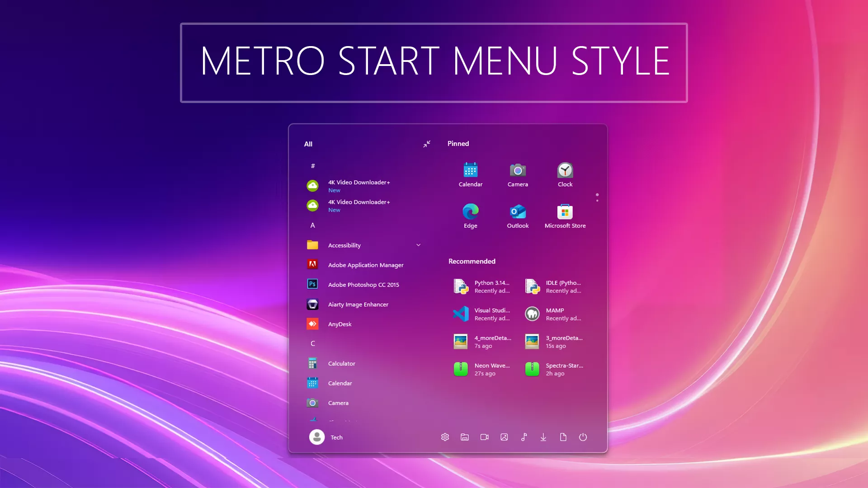Viewport: 868px width, 488px height.
Task: Open the Tech user profile
Action: [325, 437]
